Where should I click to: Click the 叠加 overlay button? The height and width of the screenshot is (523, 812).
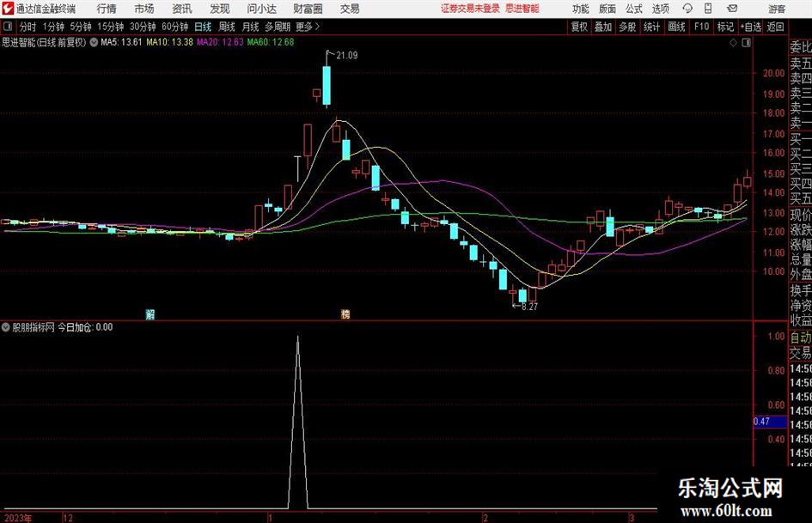coord(603,27)
